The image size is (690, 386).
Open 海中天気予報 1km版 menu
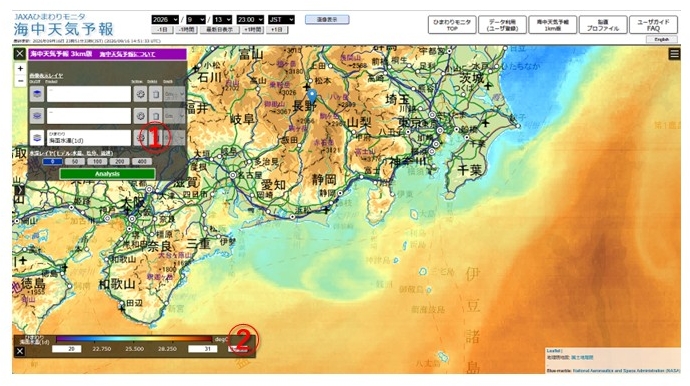[553, 25]
